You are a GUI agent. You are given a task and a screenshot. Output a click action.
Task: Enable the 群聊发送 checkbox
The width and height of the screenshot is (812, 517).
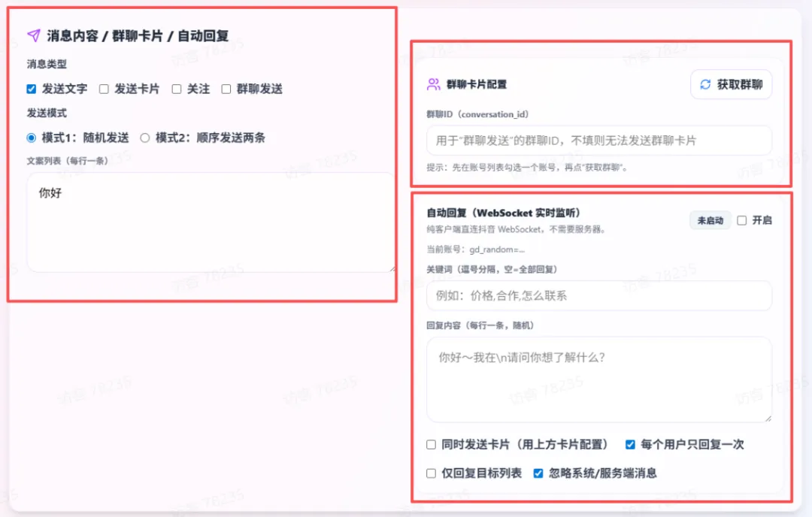click(x=226, y=89)
